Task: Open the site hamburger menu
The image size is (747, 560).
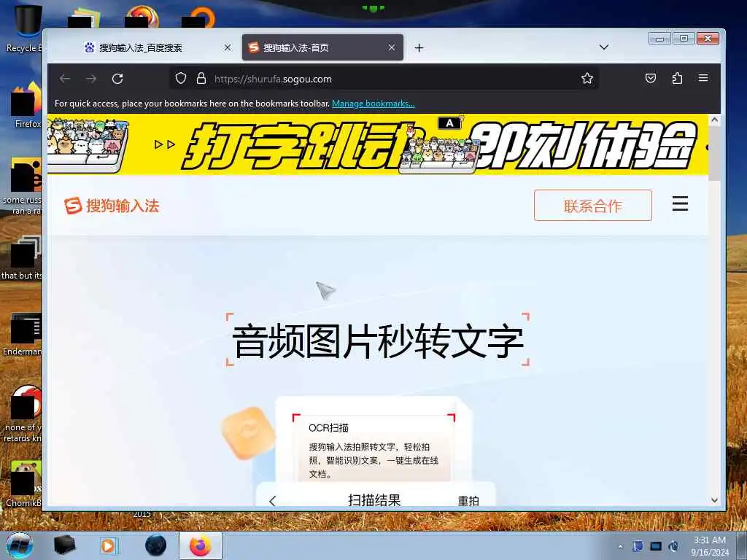Action: point(680,203)
